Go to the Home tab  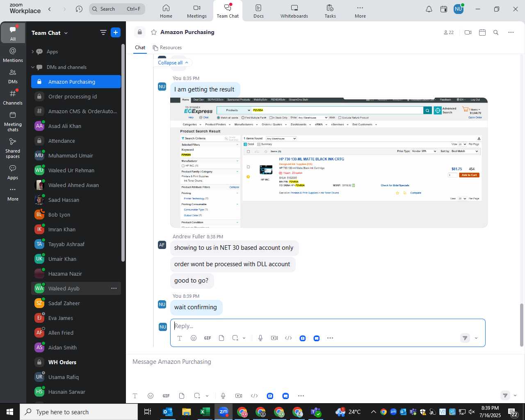166,11
